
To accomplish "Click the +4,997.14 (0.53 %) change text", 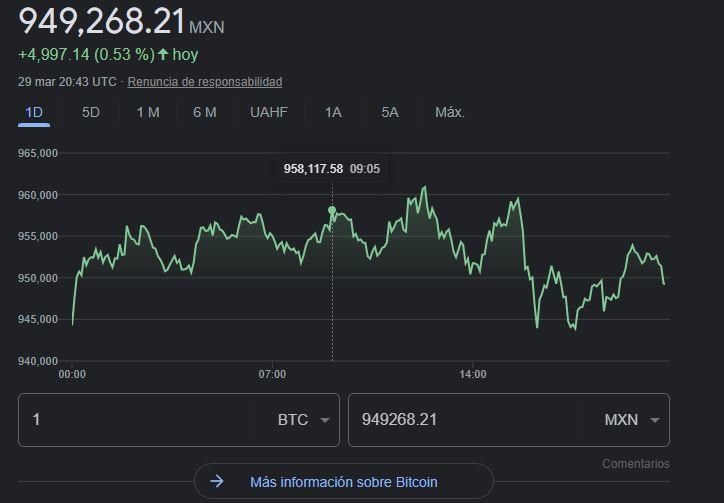I will pyautogui.click(x=86, y=55).
